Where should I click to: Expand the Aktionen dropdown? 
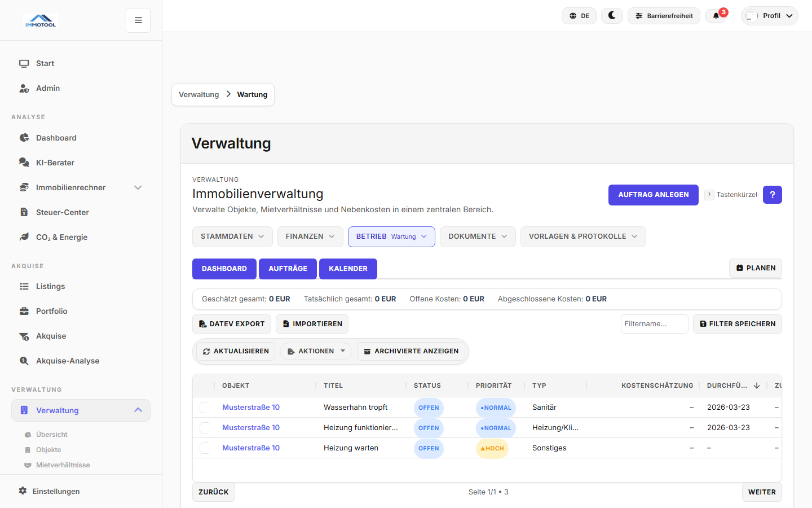(315, 351)
